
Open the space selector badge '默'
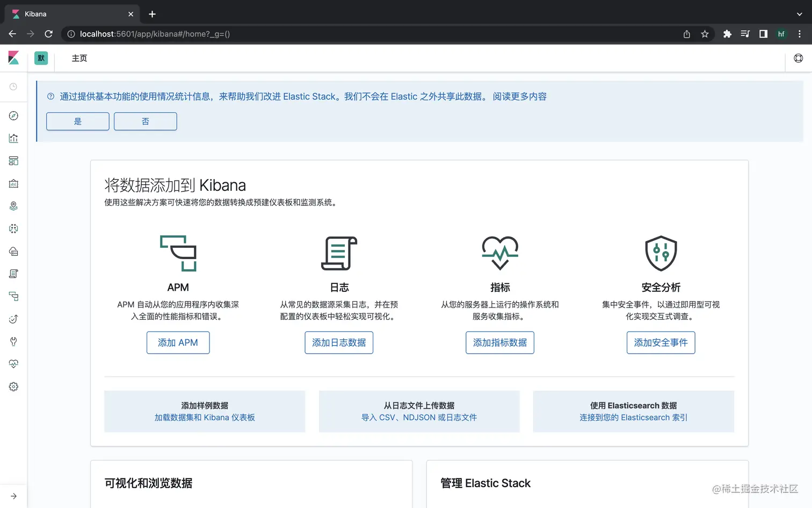tap(41, 58)
